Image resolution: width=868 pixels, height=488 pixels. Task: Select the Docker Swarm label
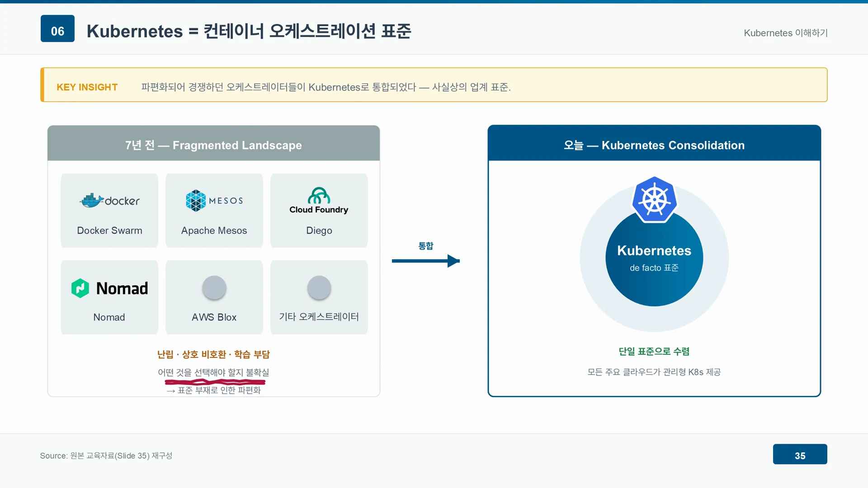coord(109,230)
